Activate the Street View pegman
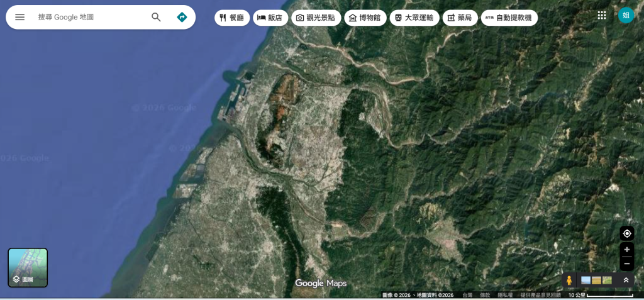This screenshot has height=300, width=644. tap(569, 281)
